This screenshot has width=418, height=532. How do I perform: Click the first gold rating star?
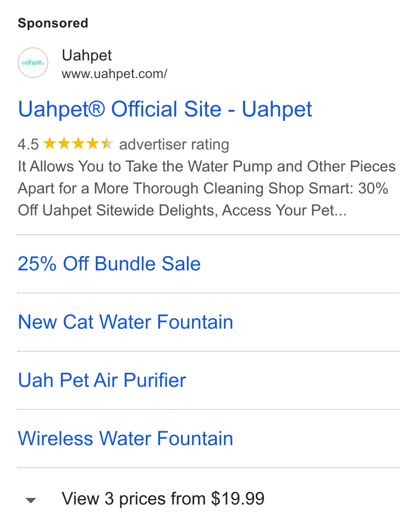tap(50, 143)
